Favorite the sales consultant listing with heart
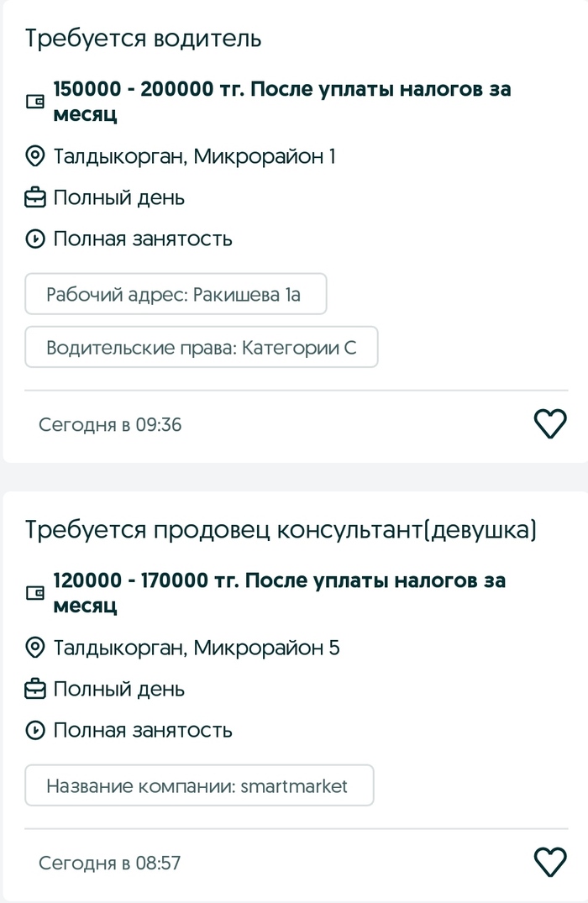 coord(550,862)
